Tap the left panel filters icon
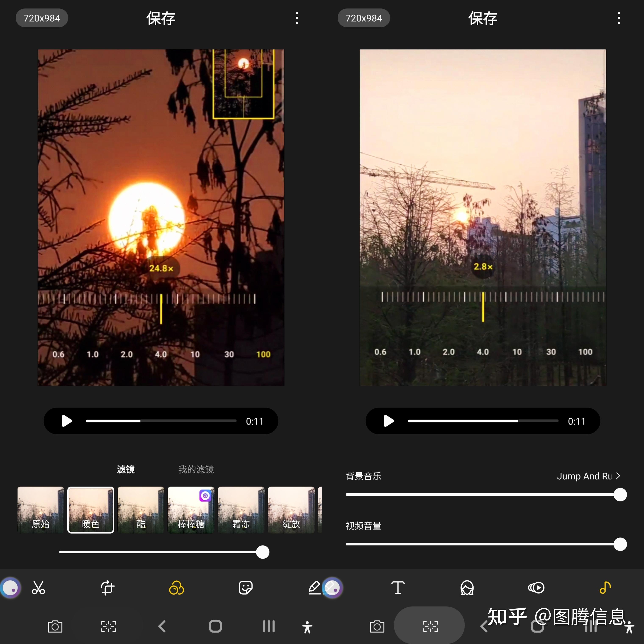Image resolution: width=644 pixels, height=644 pixels. tap(176, 588)
